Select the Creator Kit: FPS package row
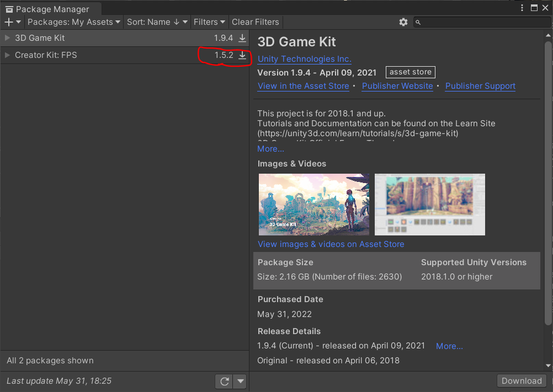This screenshot has width=553, height=392. point(125,55)
